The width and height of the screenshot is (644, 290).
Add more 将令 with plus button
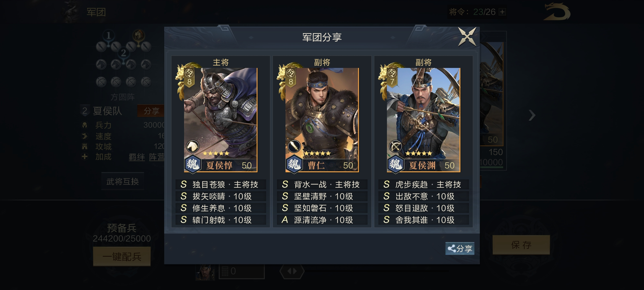502,12
